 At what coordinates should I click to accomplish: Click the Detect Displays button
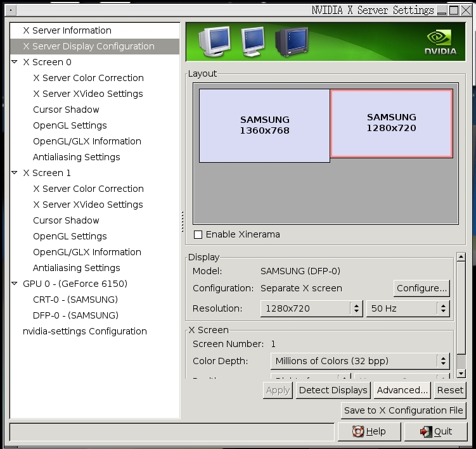point(333,390)
